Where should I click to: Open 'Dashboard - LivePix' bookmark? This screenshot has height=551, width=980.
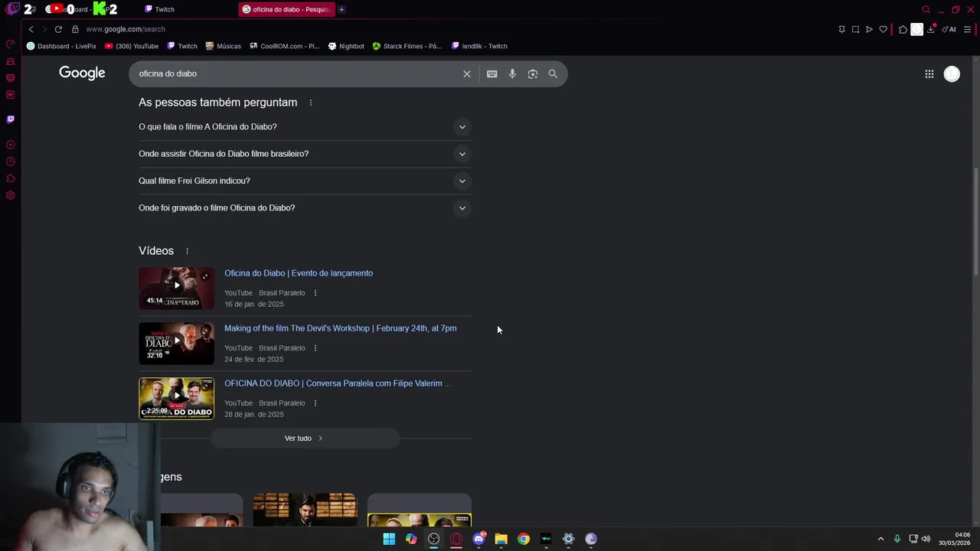pyautogui.click(x=61, y=46)
